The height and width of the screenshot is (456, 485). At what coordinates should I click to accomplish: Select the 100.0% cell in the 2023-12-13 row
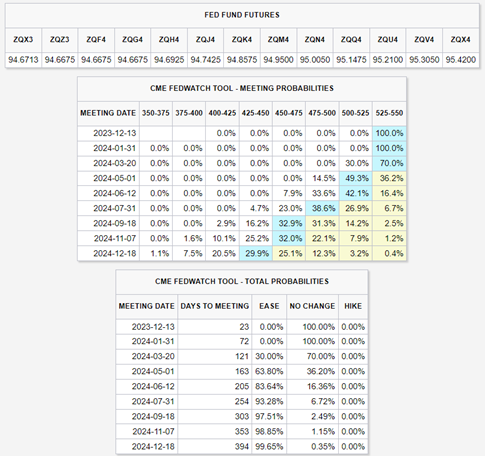click(x=389, y=133)
